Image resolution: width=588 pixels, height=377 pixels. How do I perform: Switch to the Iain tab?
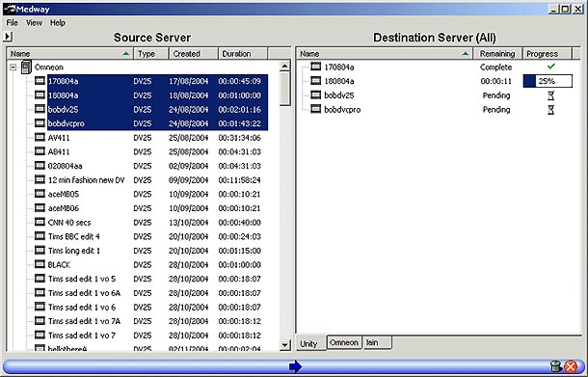[x=377, y=342]
